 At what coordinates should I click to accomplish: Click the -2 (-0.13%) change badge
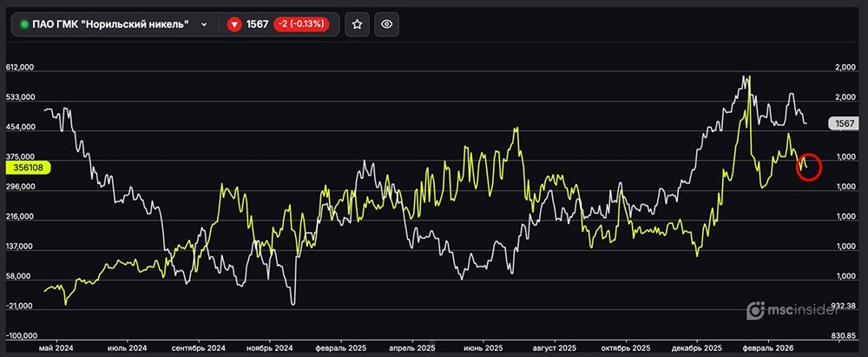302,24
